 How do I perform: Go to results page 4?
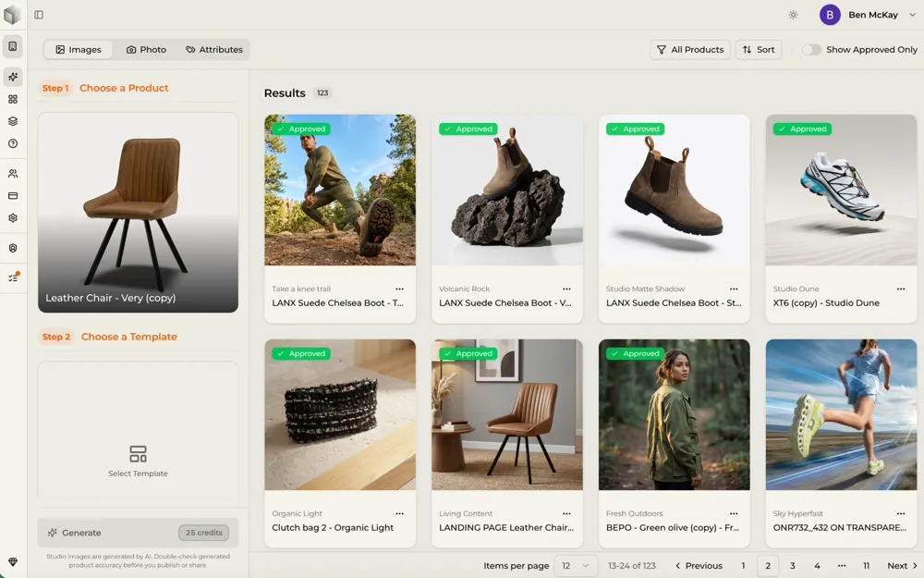point(818,566)
